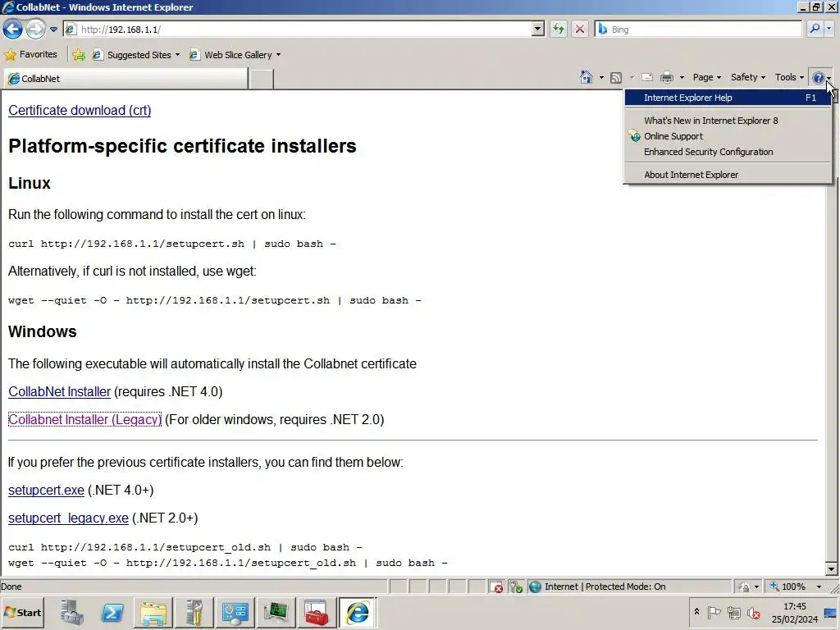Viewport: 840px width, 630px height.
Task: Open the Page menu
Action: click(706, 77)
